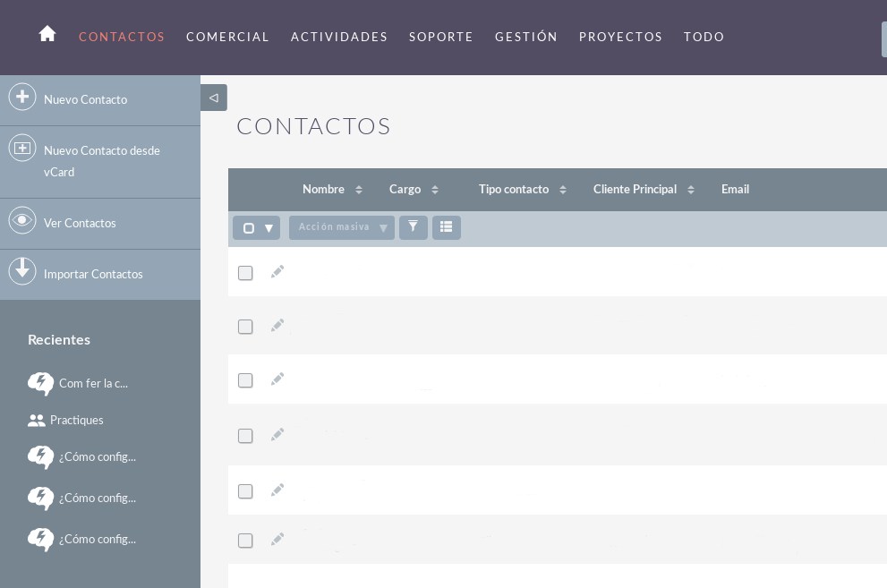The height and width of the screenshot is (588, 887).
Task: Click the Nombre column header
Action: click(x=324, y=190)
